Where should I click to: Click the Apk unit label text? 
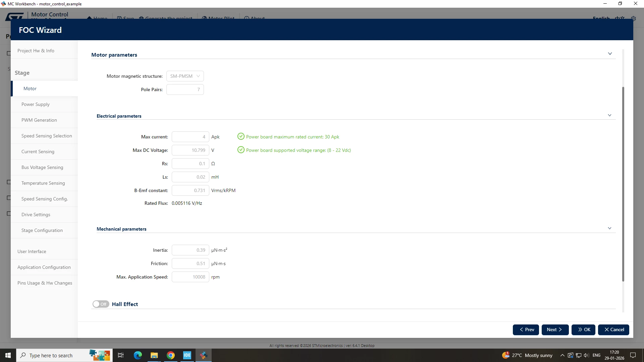pos(215,137)
